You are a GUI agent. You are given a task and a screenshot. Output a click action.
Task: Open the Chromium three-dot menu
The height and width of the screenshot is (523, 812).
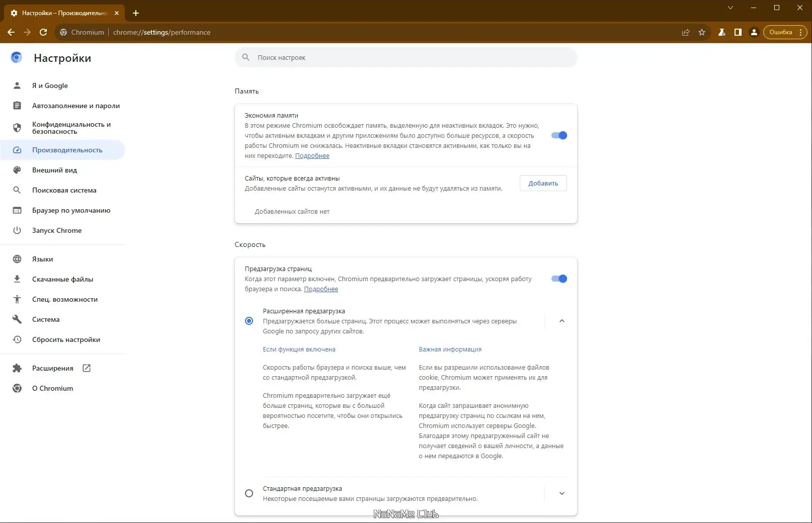(800, 32)
